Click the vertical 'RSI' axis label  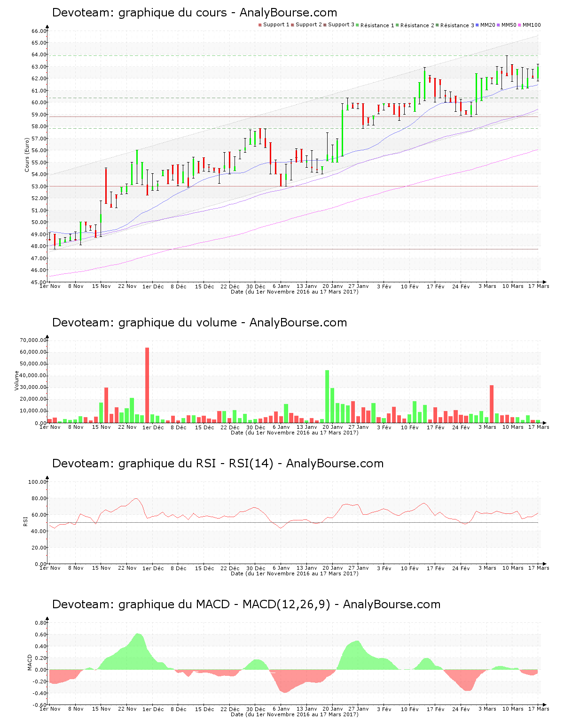25,521
